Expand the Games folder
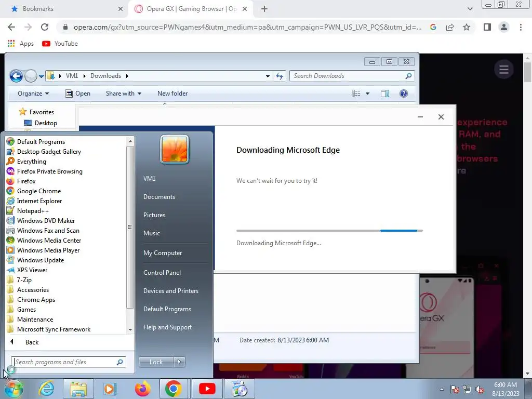Screen dimensions: 532x399 point(22,310)
